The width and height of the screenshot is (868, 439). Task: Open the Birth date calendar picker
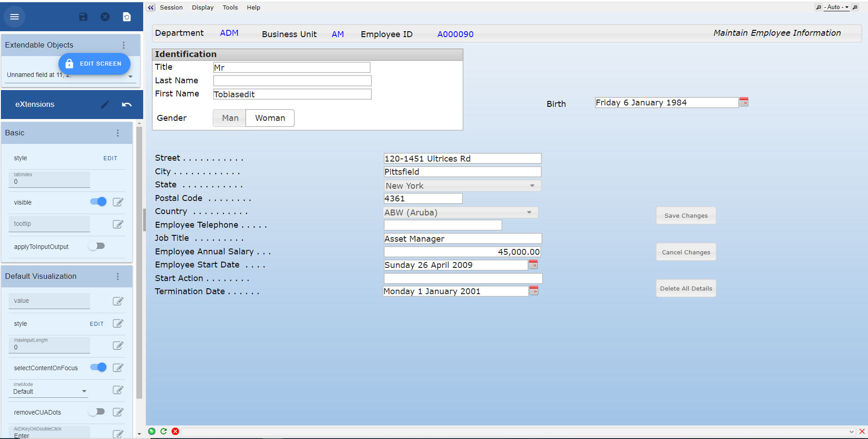743,102
